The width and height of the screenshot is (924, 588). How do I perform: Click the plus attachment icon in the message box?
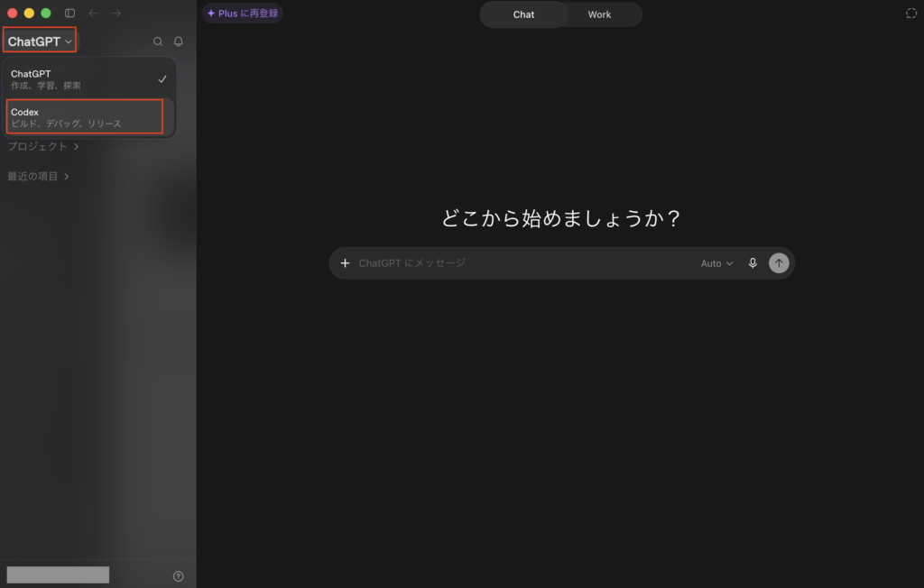(346, 262)
